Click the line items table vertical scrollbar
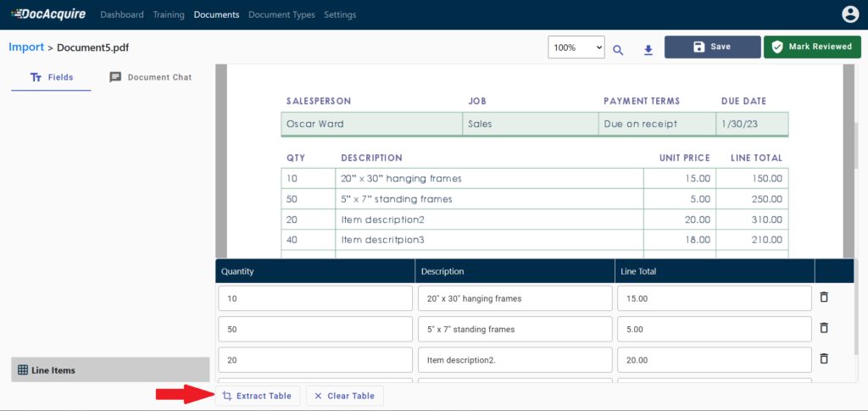 [858, 319]
